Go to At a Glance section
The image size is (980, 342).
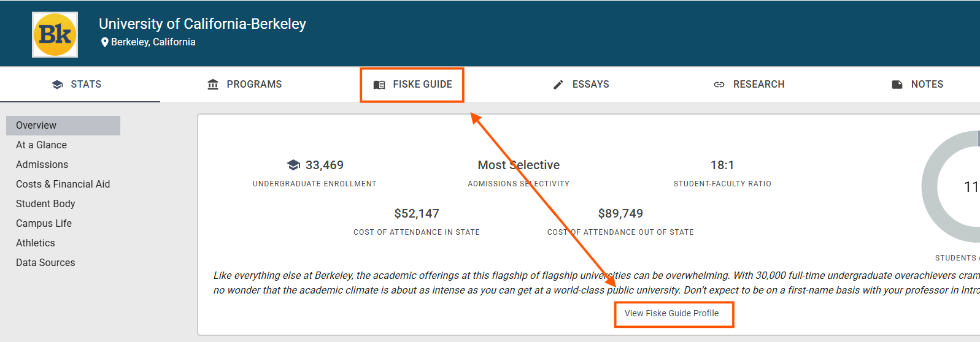pos(41,145)
